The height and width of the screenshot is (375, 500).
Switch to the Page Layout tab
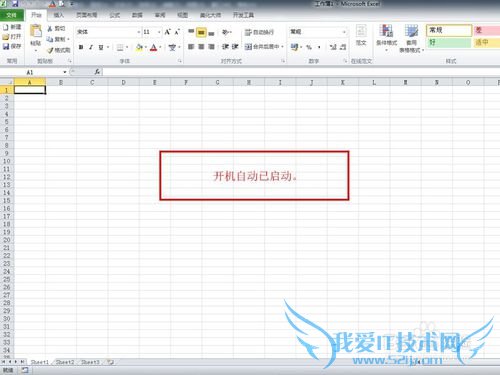coord(87,15)
